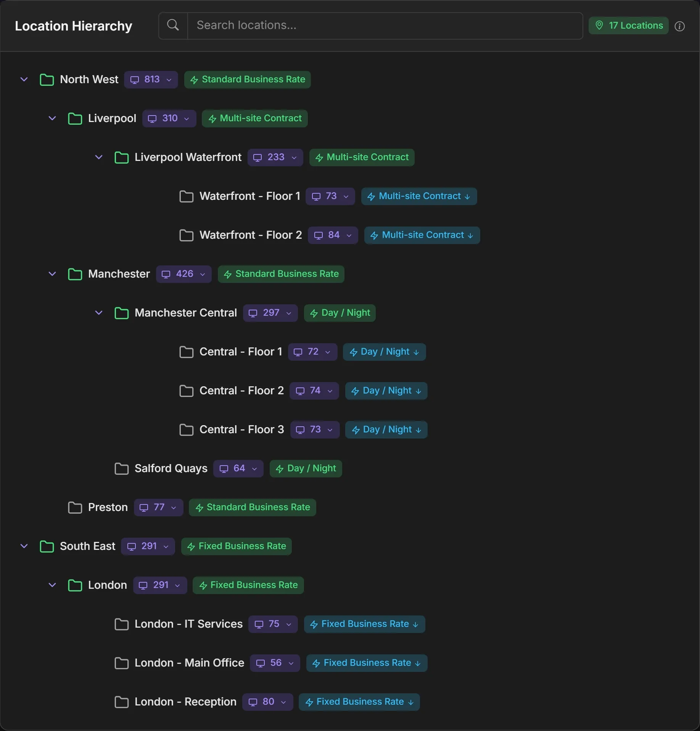This screenshot has width=700, height=731.
Task: Collapse the Liverpool Waterfront node
Action: [99, 157]
